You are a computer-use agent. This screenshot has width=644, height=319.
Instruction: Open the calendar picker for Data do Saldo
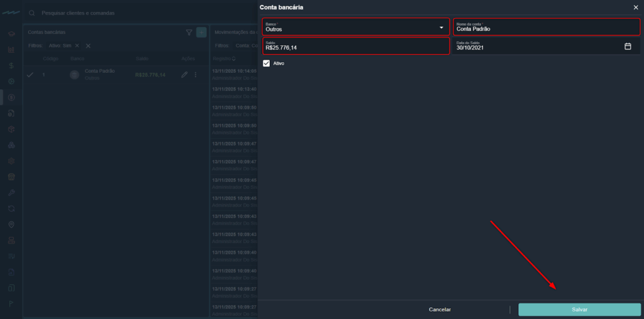(x=627, y=46)
